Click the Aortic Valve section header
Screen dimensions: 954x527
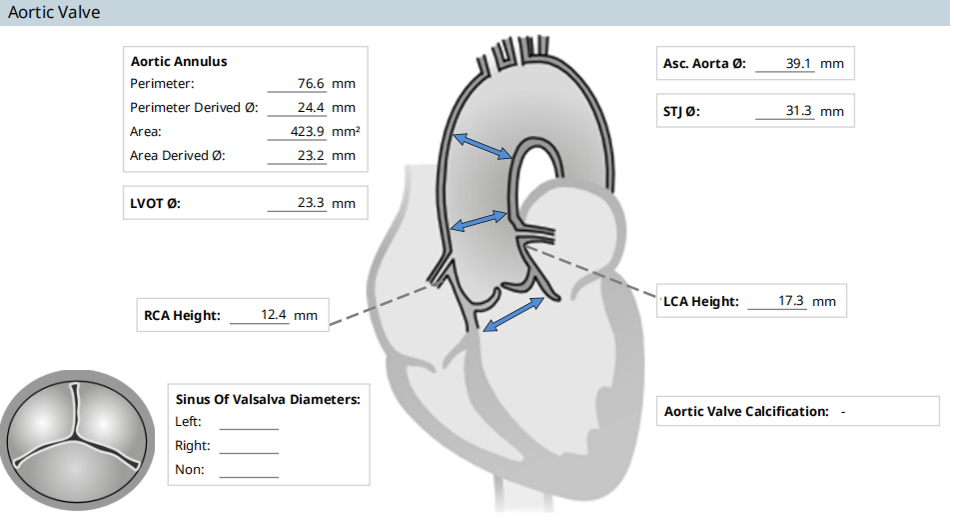[475, 13]
